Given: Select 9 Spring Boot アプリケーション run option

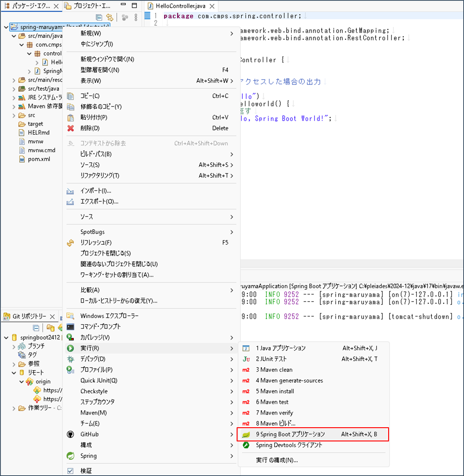Looking at the screenshot, I should [290, 434].
